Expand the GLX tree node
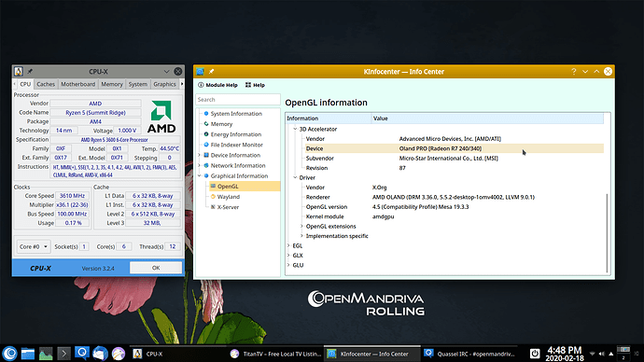This screenshot has height=362, width=644. (x=288, y=256)
